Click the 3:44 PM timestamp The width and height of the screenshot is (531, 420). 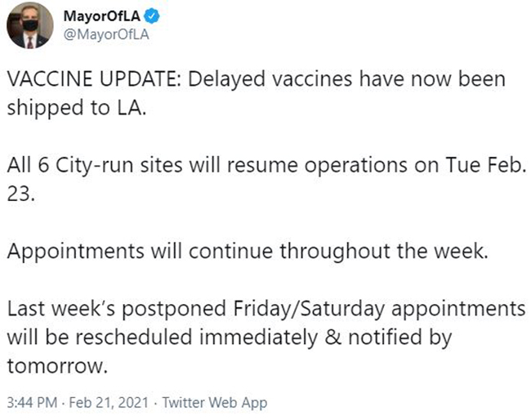[x=32, y=402]
